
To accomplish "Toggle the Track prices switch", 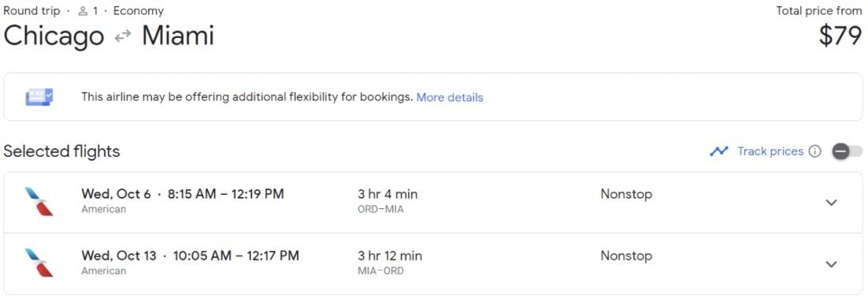I will [x=848, y=151].
